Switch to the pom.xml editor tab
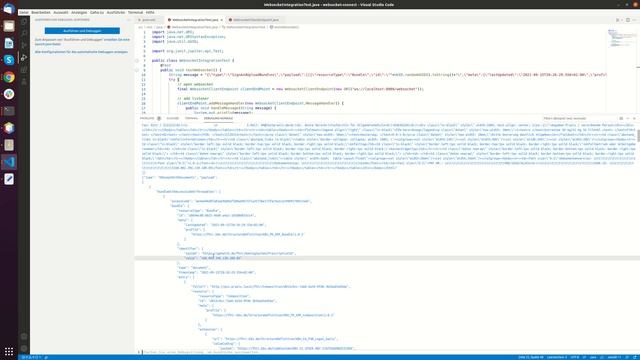 point(149,20)
